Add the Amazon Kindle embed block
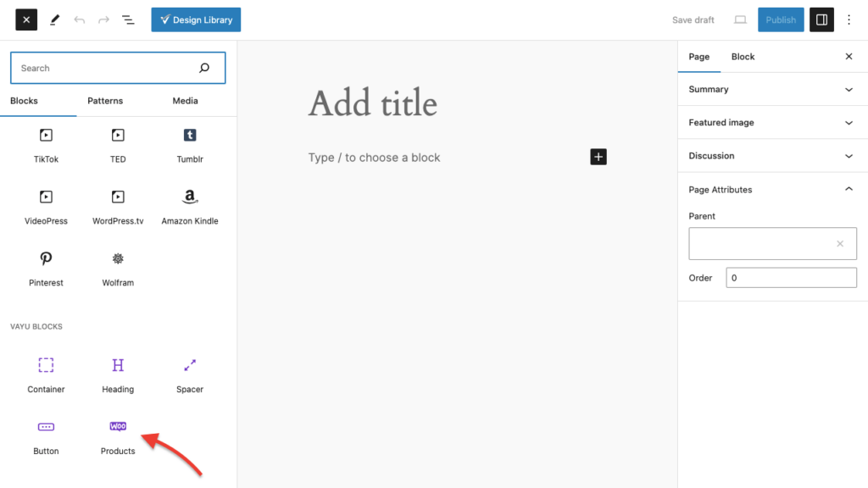The height and width of the screenshot is (488, 868). [x=190, y=205]
